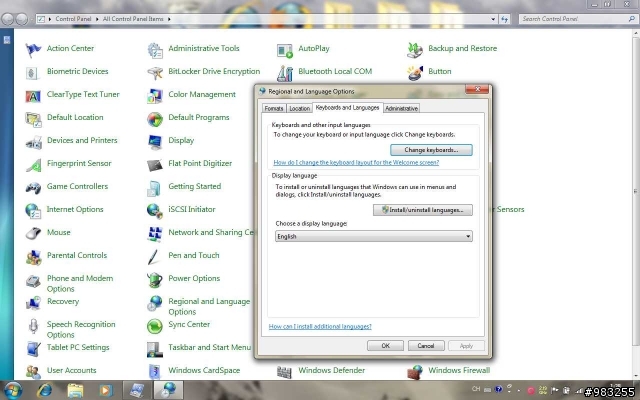The height and width of the screenshot is (400, 640).
Task: Refresh the Control Panel view
Action: pos(504,19)
